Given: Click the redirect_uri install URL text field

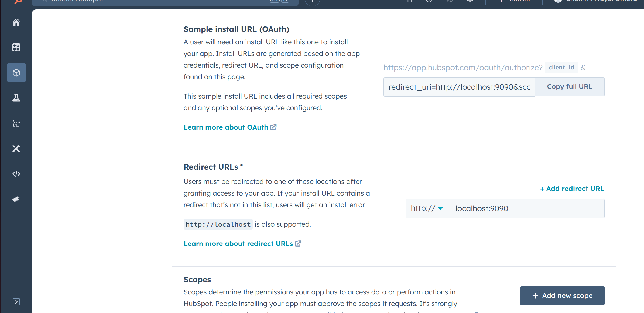Looking at the screenshot, I should (x=459, y=87).
